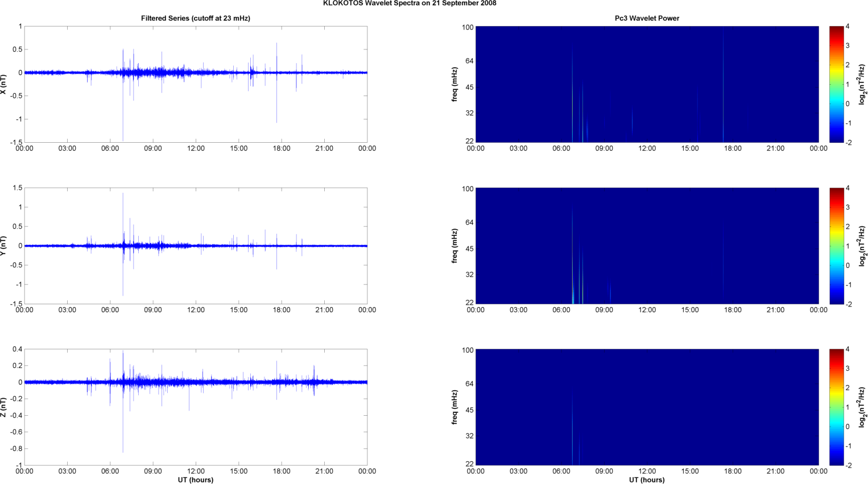Select the 'Y (nT)' y-axis label
The width and height of the screenshot is (868, 484).
(x=3, y=246)
